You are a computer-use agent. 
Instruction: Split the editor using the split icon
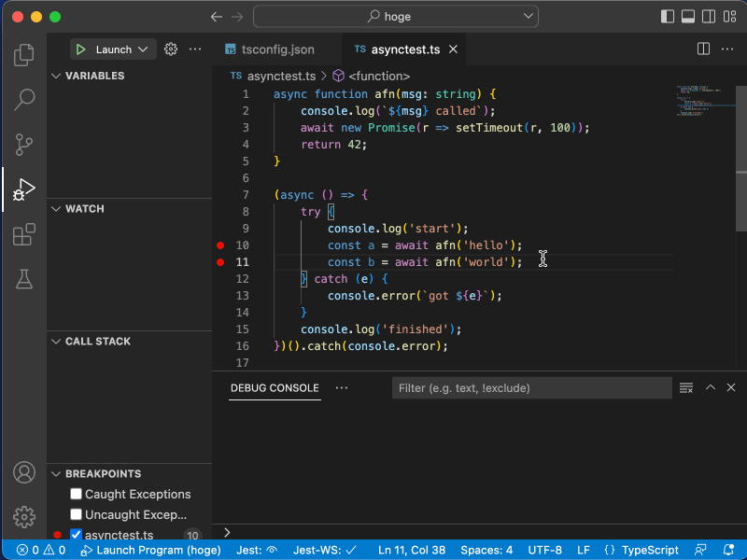click(702, 49)
